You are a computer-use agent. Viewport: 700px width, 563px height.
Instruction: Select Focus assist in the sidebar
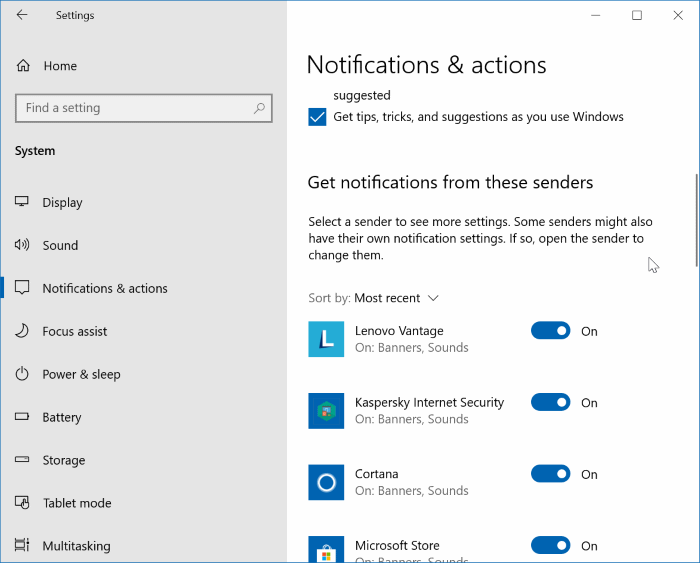(x=143, y=331)
